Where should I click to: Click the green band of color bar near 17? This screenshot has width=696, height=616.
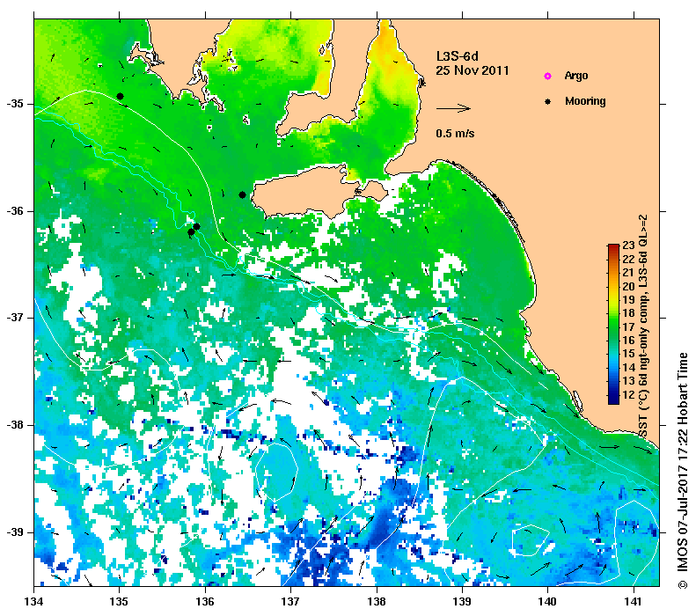pyautogui.click(x=613, y=327)
